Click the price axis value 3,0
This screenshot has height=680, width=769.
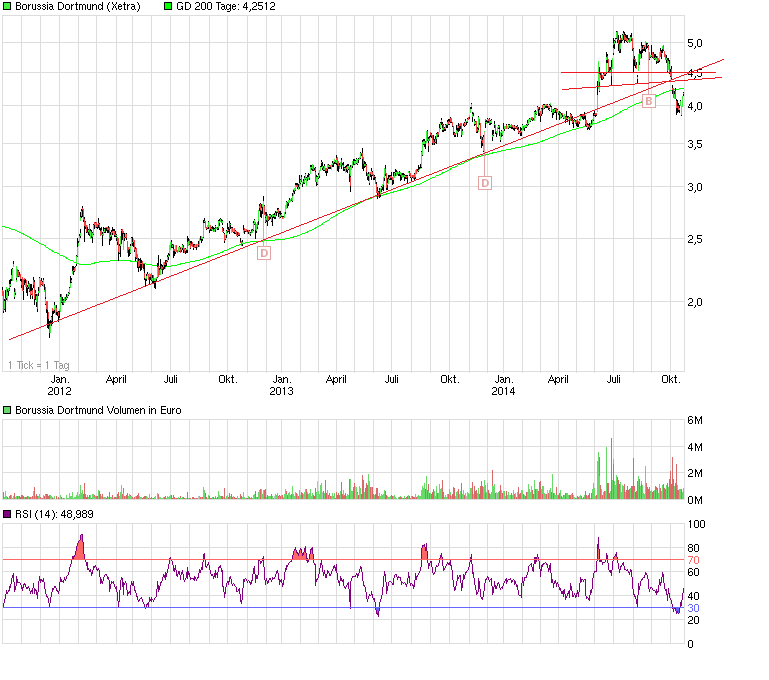tap(694, 187)
